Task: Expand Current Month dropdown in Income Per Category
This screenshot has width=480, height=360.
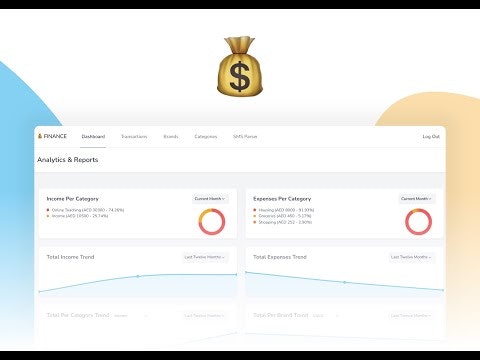Action: click(210, 199)
